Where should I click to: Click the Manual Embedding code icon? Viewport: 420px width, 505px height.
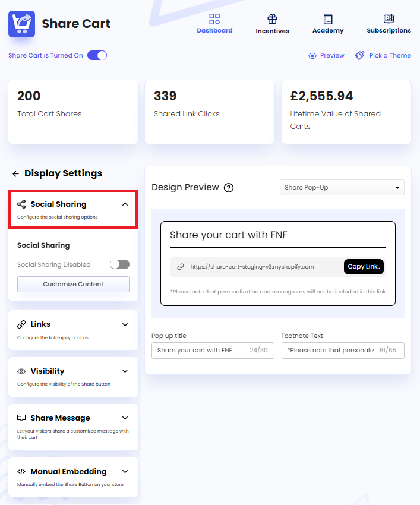point(20,471)
